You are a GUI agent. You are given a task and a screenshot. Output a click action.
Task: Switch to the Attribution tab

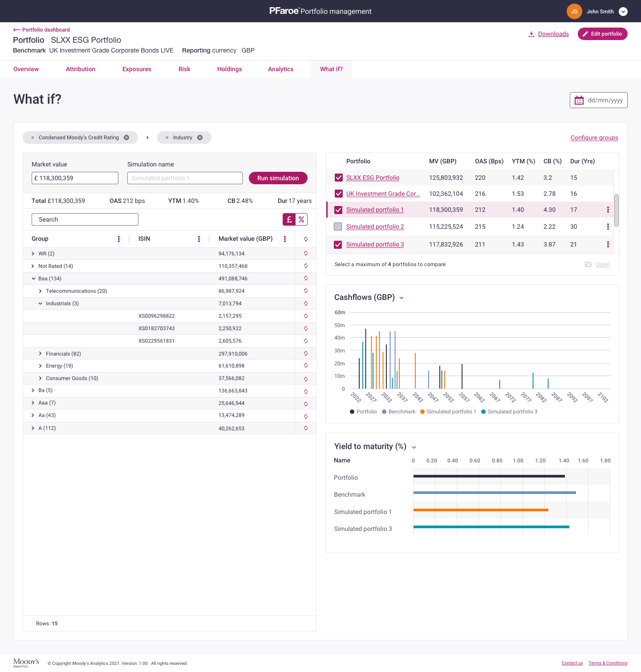(81, 69)
